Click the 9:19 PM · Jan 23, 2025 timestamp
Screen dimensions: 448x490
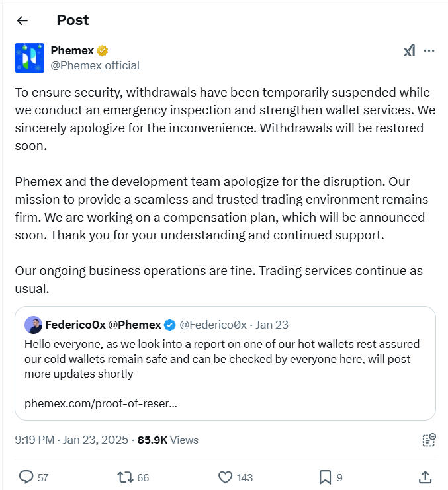71,440
